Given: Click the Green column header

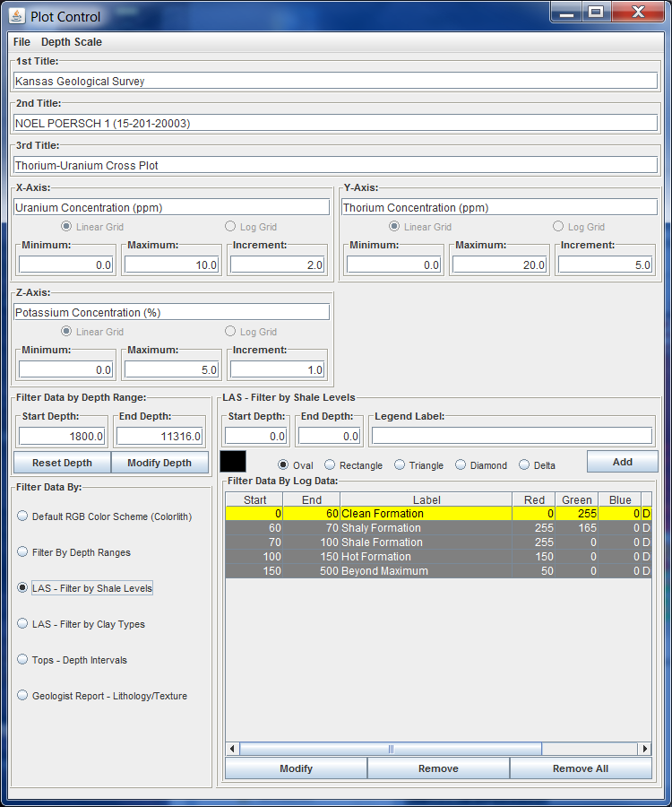Looking at the screenshot, I should [x=577, y=499].
